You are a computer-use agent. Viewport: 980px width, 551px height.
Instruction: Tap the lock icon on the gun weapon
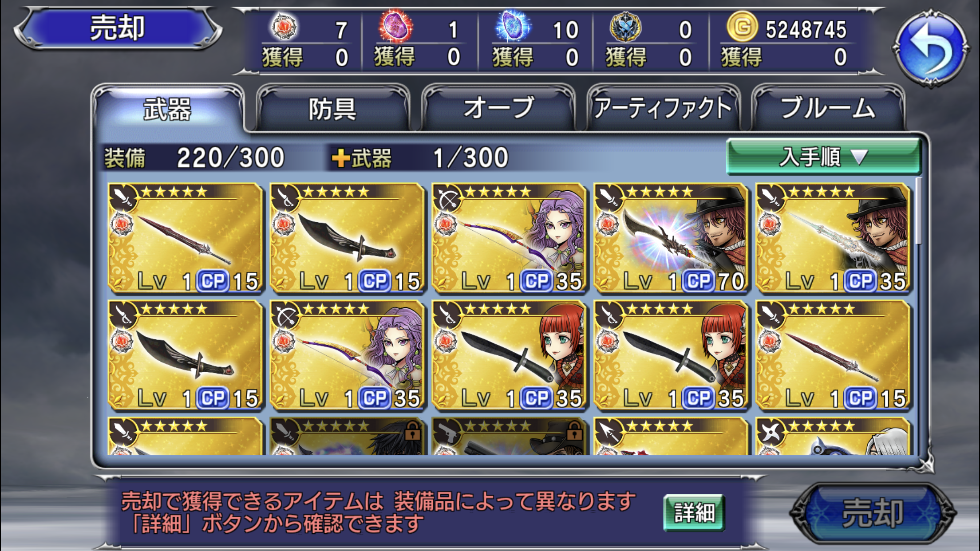click(x=574, y=430)
